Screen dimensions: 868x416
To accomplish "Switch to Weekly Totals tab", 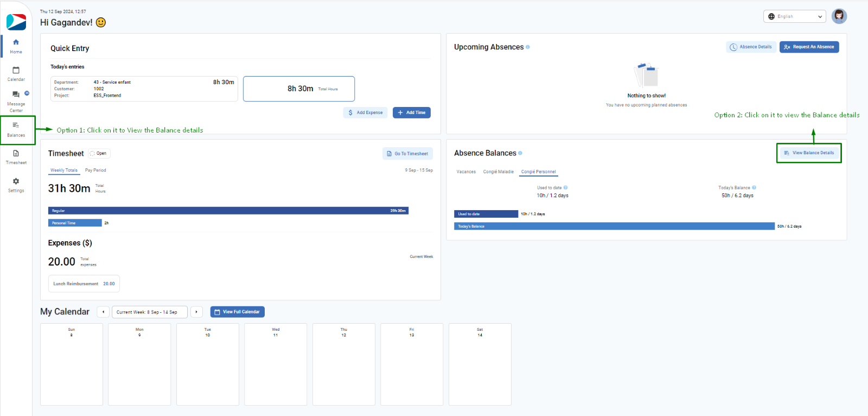I will point(64,171).
